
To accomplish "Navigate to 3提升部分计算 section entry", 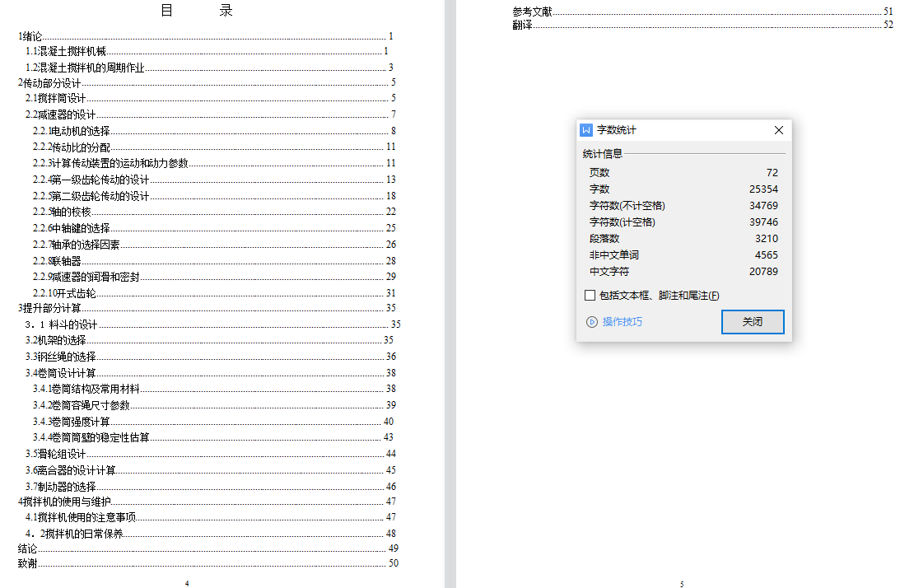I will [x=49, y=308].
